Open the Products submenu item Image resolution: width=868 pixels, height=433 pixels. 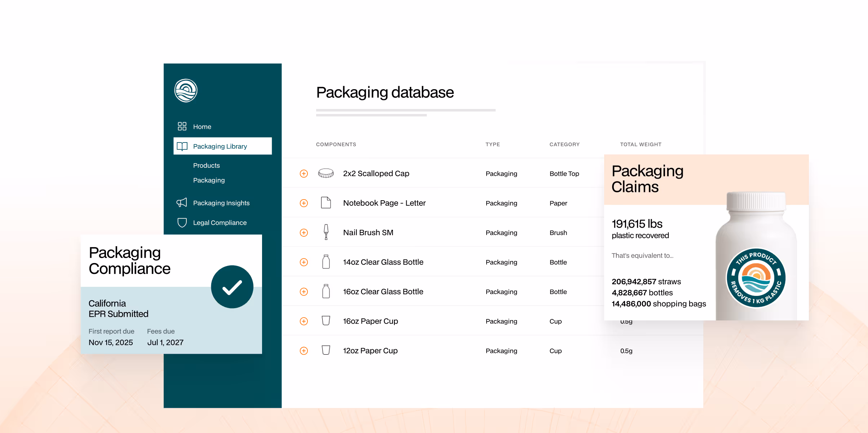(x=206, y=165)
